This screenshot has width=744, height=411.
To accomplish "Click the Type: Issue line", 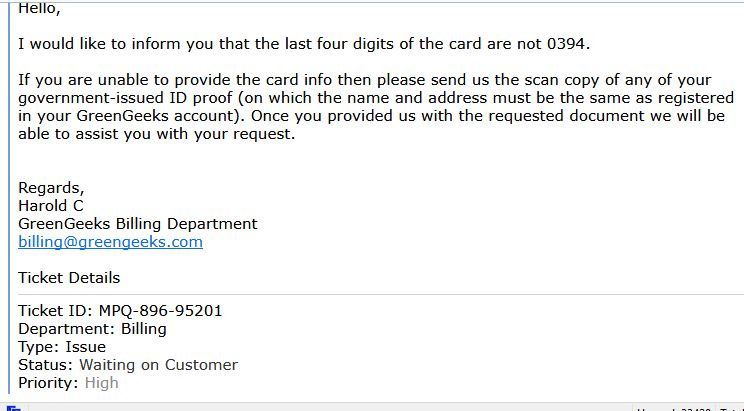I will (x=62, y=347).
